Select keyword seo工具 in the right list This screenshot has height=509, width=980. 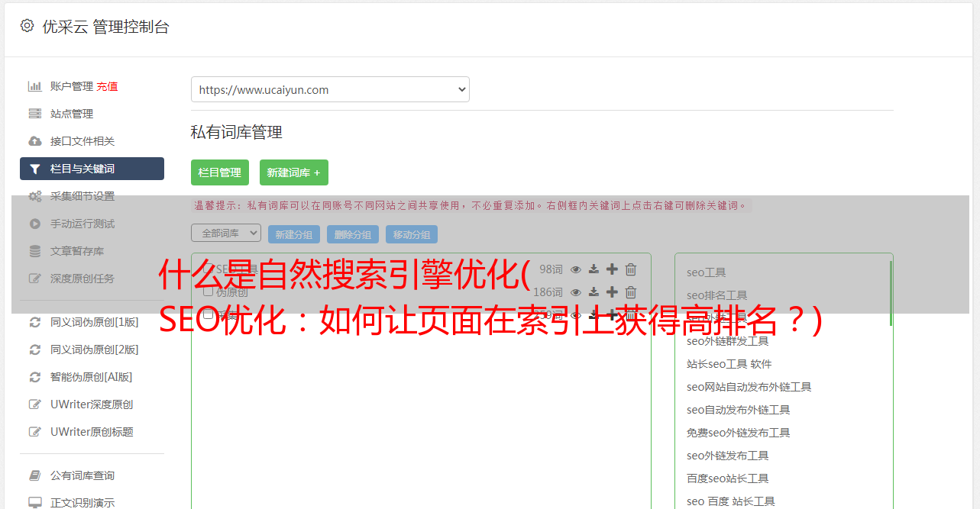[707, 272]
